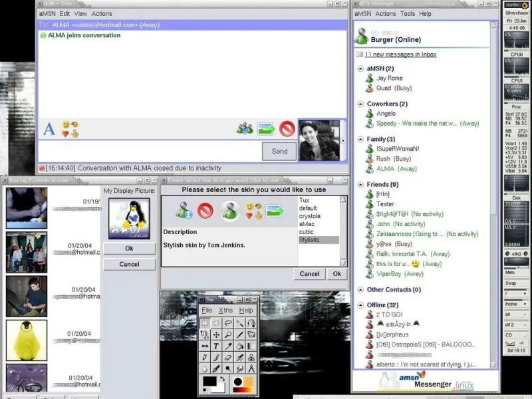Image resolution: width=532 pixels, height=399 pixels.
Task: Expand the Other Contacts (0) group
Action: (x=360, y=290)
